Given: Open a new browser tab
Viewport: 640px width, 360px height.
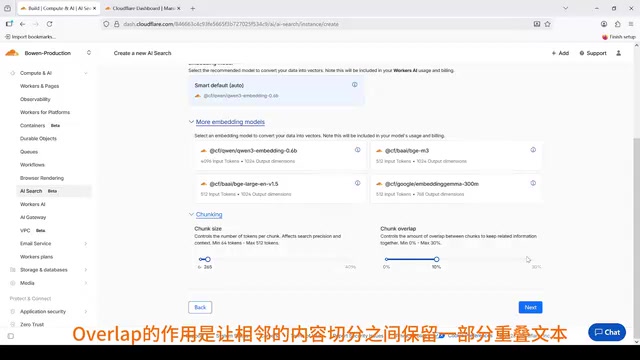Looking at the screenshot, I should point(193,8).
